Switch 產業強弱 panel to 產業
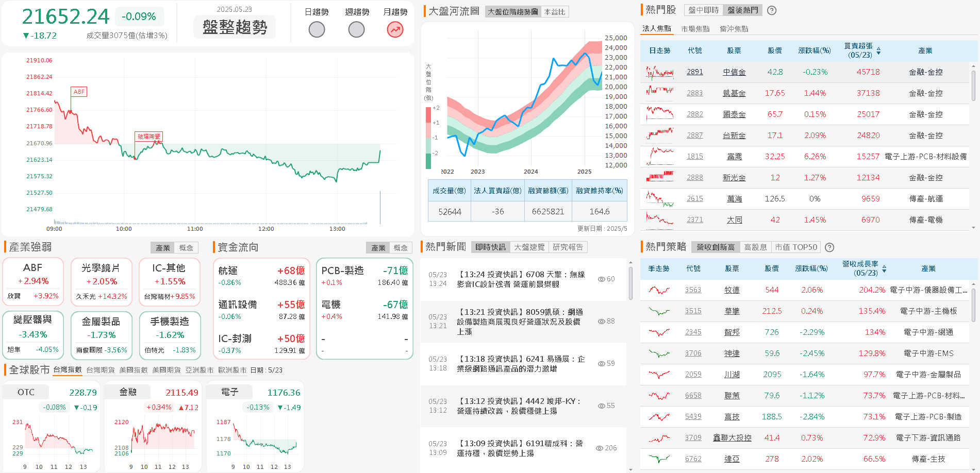 [163, 248]
